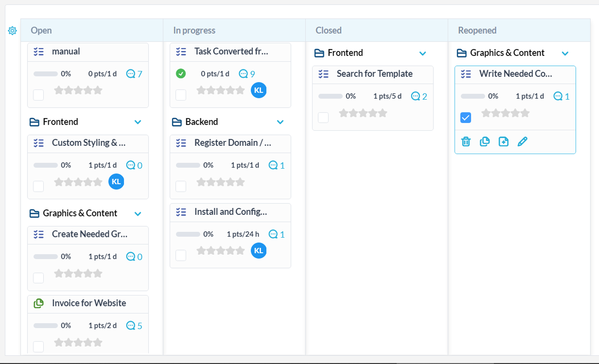This screenshot has width=599, height=364.
Task: Tick the checkbox on Task Converted card
Action: (181, 95)
